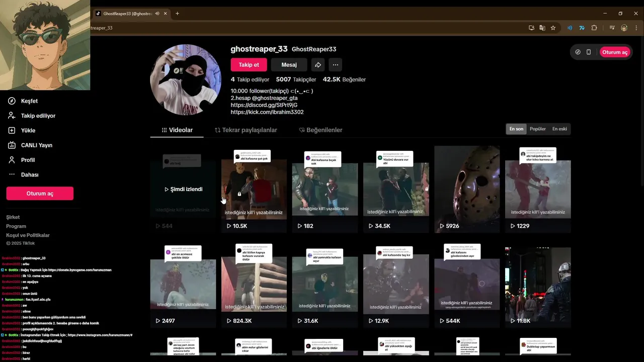Sort videos by En son
Screen dimensions: 644x362
point(516,129)
